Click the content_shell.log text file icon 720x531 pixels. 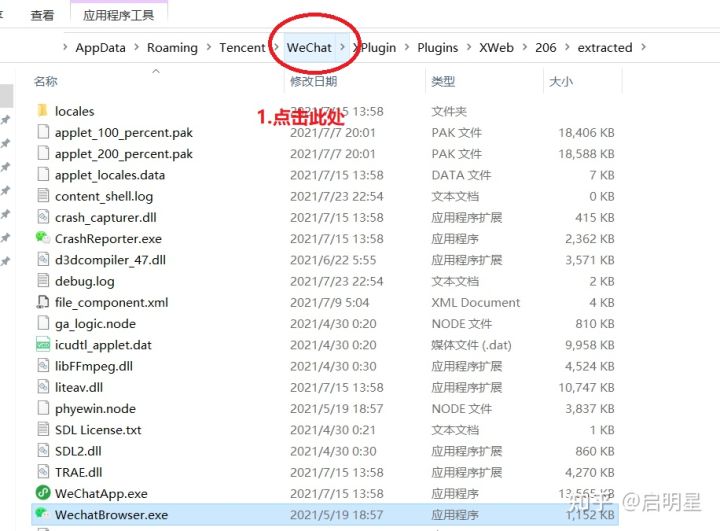(x=43, y=196)
